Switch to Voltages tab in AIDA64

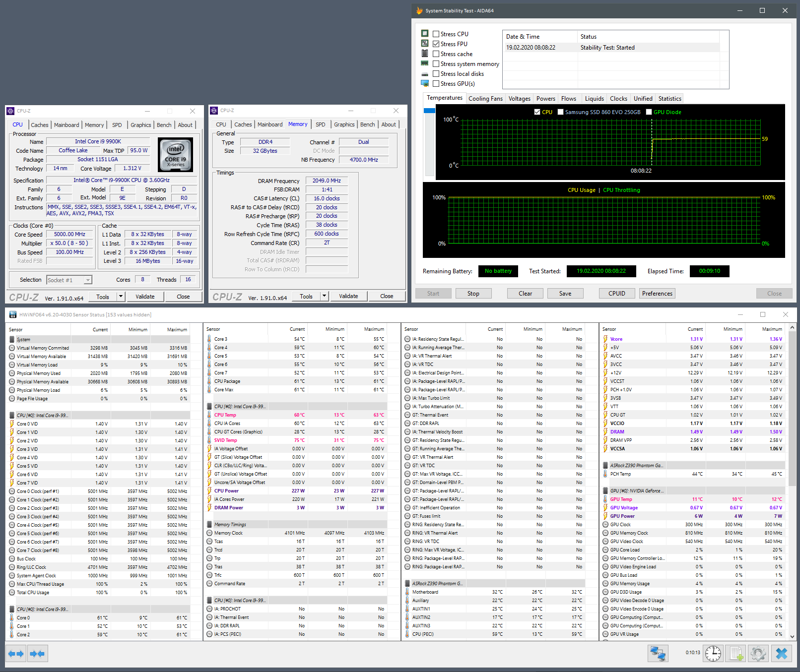519,99
